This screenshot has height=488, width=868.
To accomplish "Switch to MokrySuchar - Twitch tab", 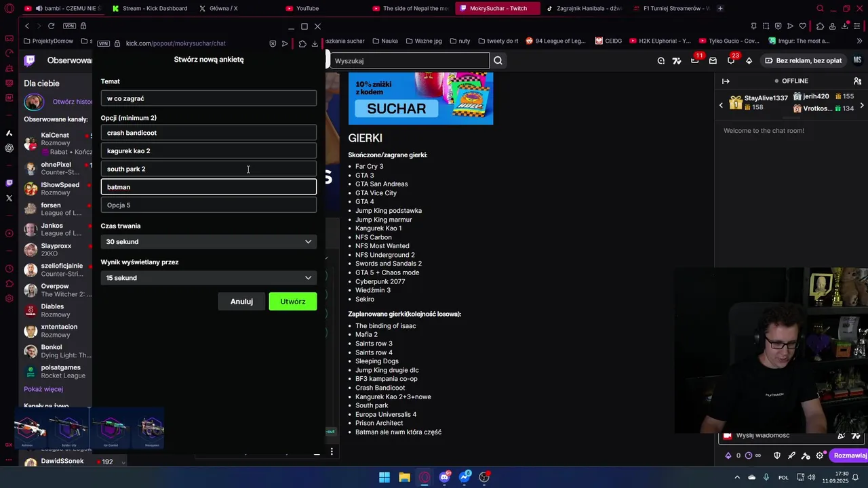I will point(498,9).
